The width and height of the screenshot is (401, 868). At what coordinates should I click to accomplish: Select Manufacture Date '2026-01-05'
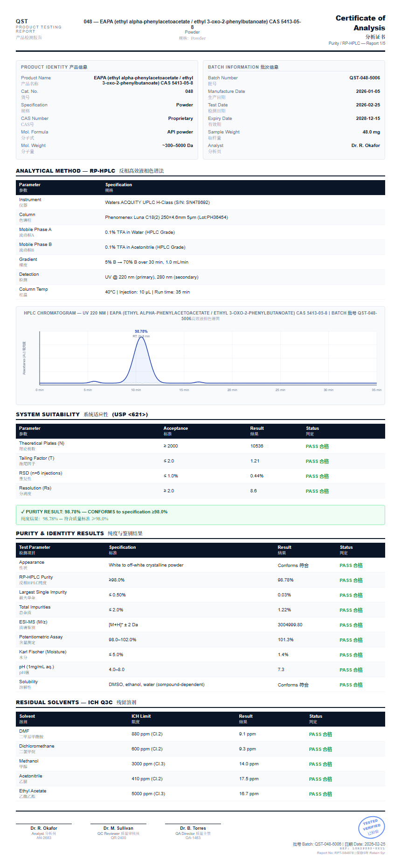click(x=368, y=91)
